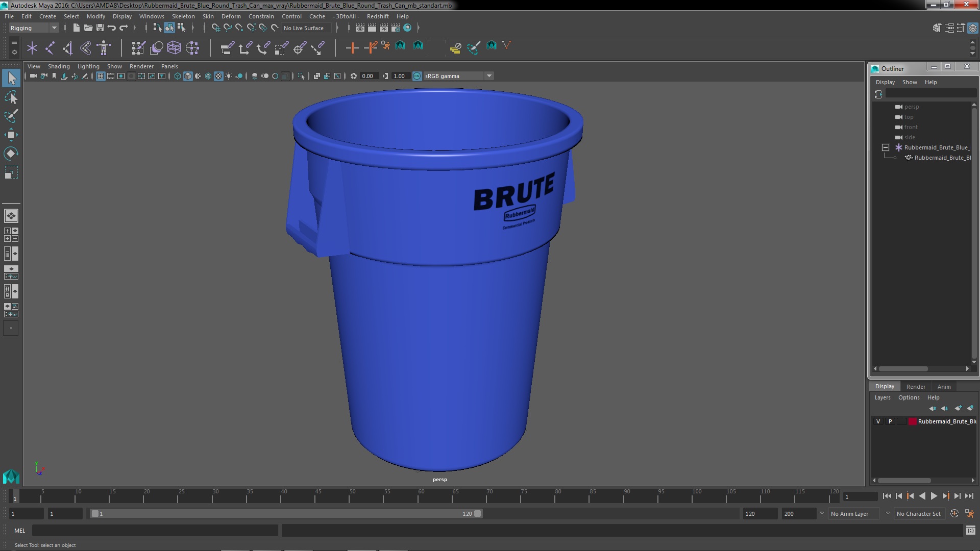
Task: Click the red layer color swatch
Action: coord(912,421)
